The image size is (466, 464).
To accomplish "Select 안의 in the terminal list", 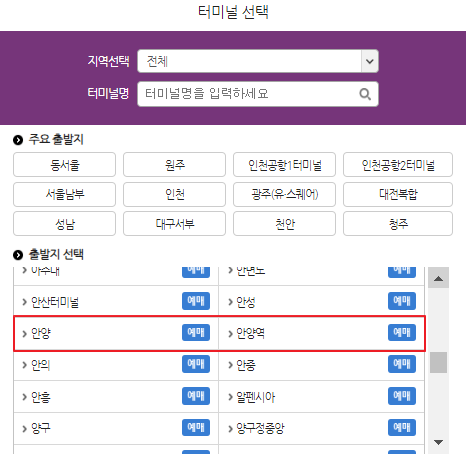I will [40, 365].
